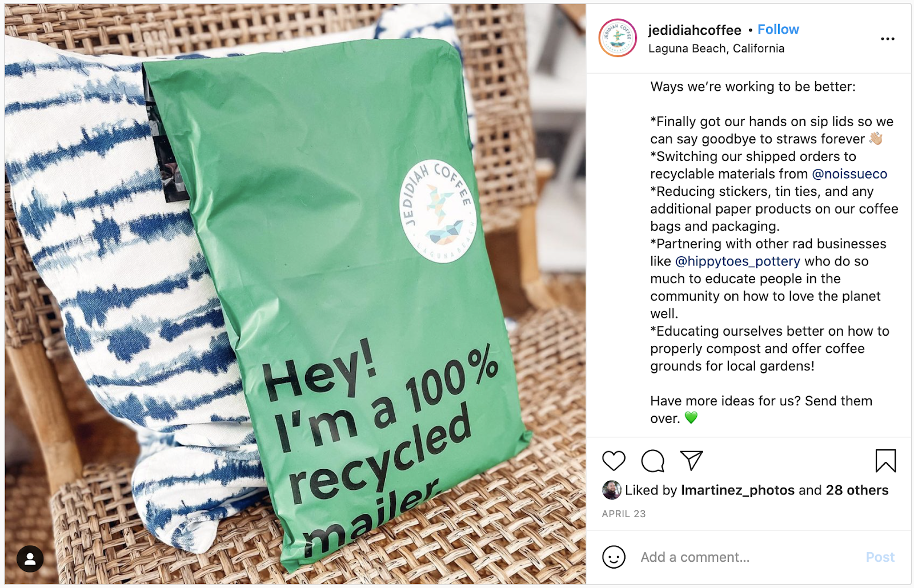Visit the @noissueco mention
914x588 pixels.
click(849, 174)
